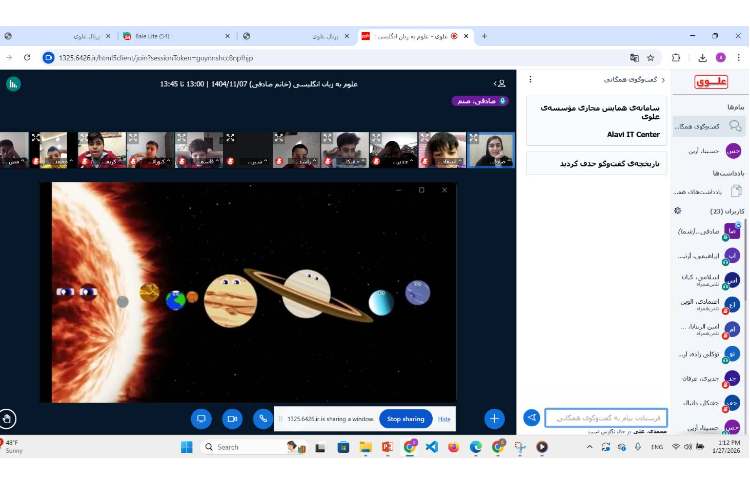Image resolution: width=750 pixels, height=480 pixels.
Task: Open the weather widget 48°F Sunny
Action: (x=11, y=446)
